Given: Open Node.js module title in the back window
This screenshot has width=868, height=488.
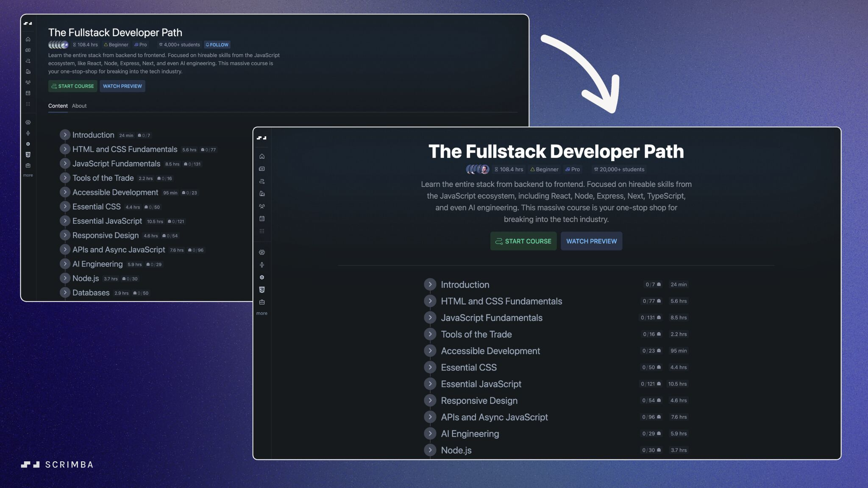Looking at the screenshot, I should tap(86, 279).
